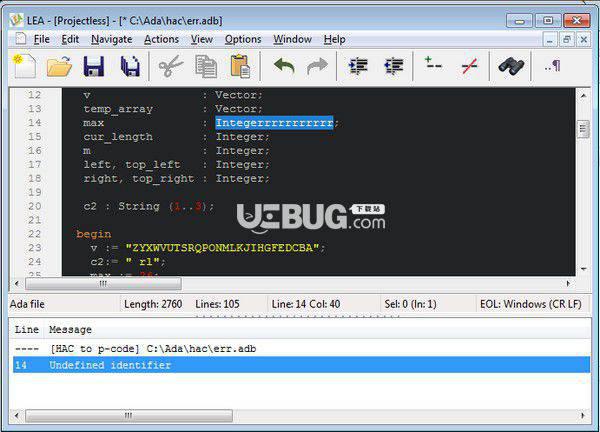Redo with the gray arrow icon
This screenshot has height=432, width=600.
[317, 66]
